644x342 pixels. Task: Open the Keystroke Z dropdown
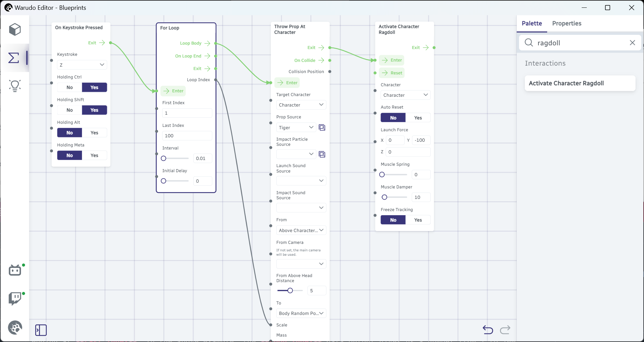[82, 65]
